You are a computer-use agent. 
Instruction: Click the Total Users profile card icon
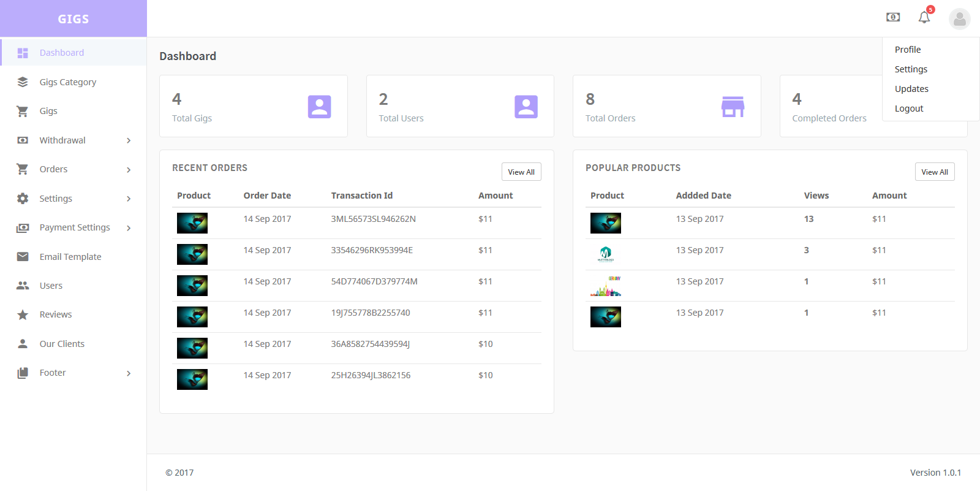click(x=526, y=107)
